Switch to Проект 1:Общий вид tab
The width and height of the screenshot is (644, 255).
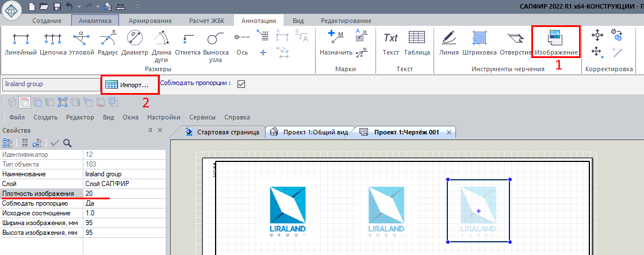pos(310,132)
